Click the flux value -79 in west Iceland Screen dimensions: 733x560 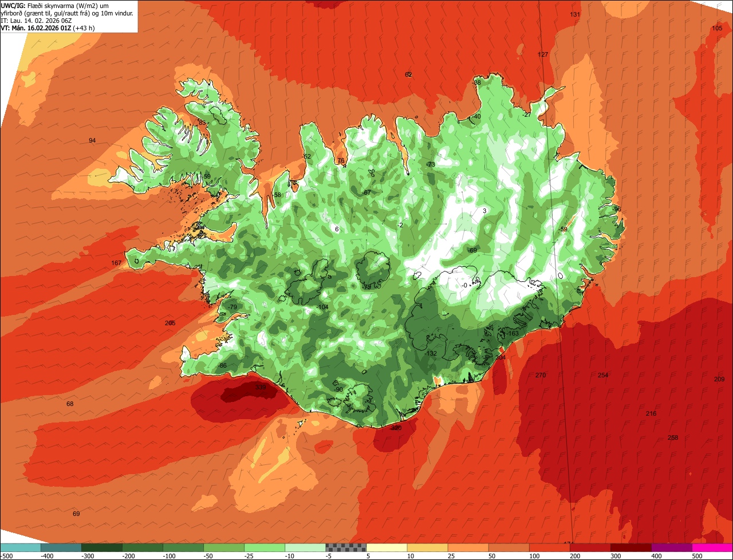[232, 307]
